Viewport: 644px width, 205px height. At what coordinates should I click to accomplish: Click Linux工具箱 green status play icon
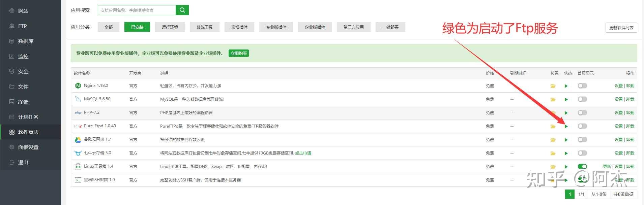[x=566, y=167]
